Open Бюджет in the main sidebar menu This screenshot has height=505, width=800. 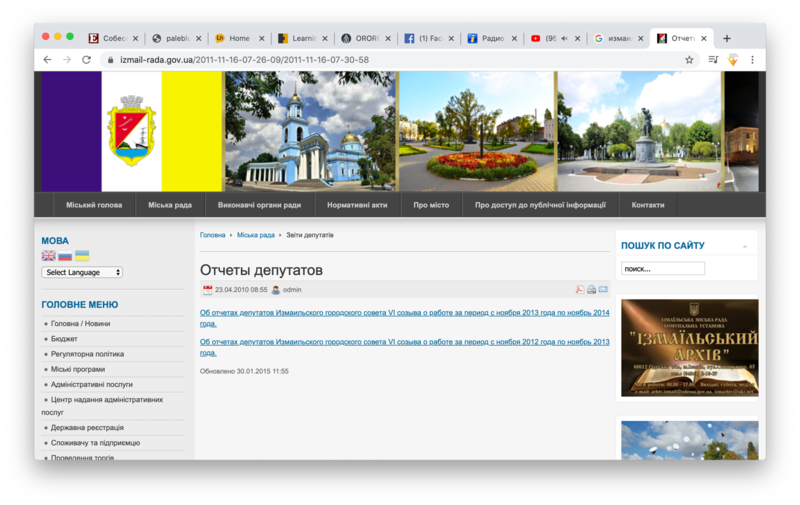(64, 339)
